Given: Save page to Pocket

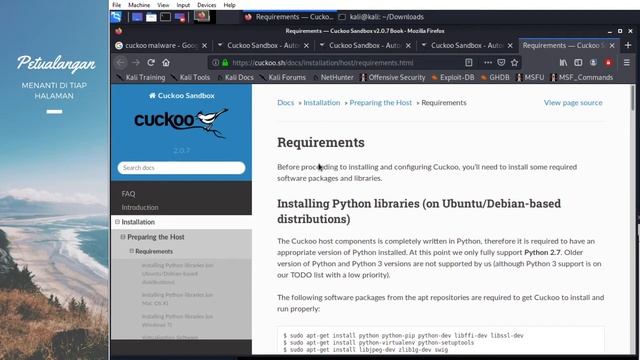Looking at the screenshot, I should 501,62.
